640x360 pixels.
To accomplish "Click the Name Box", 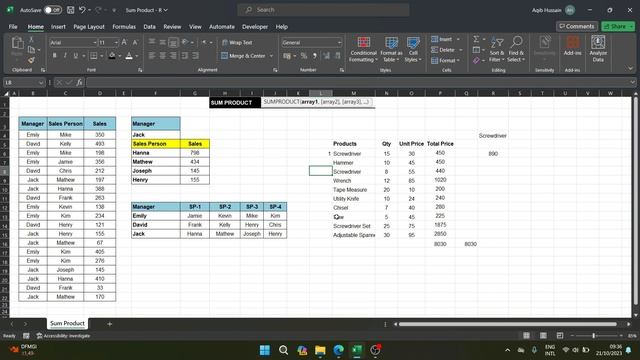I will click(x=24, y=82).
